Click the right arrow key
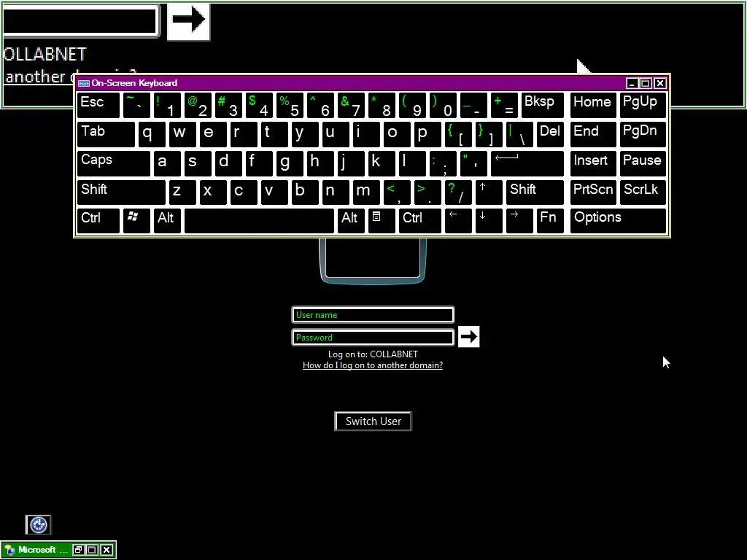 (x=519, y=221)
